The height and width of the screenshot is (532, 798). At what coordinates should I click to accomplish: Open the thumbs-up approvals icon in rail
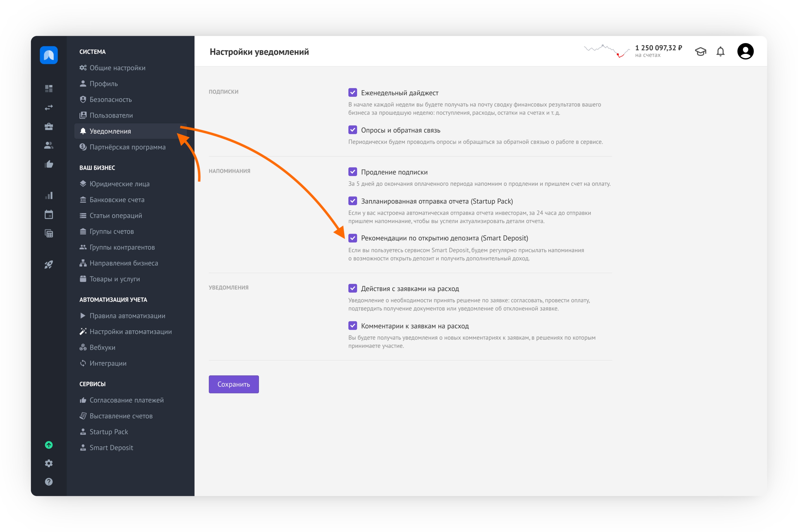pyautogui.click(x=49, y=164)
